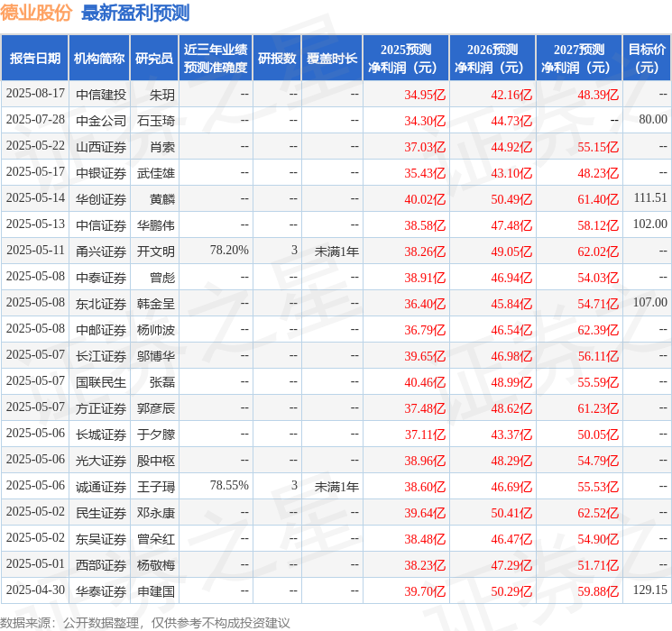
Task: Click institution 中银证券
Action: click(x=101, y=173)
